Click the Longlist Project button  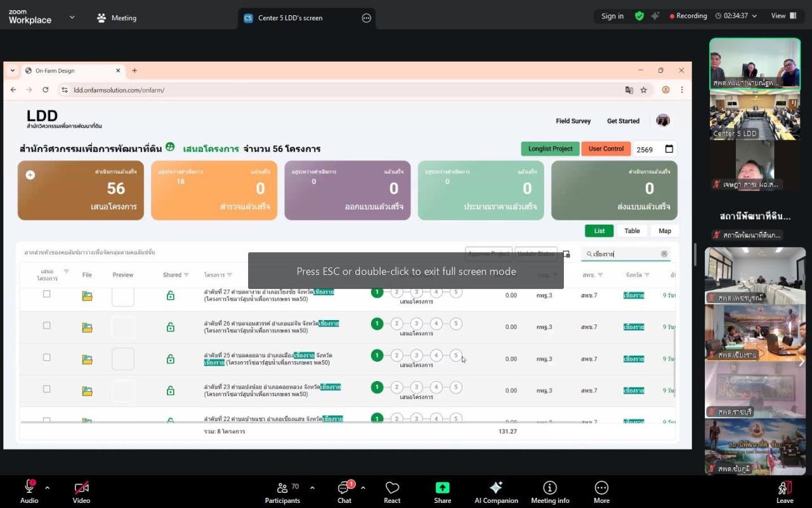551,149
